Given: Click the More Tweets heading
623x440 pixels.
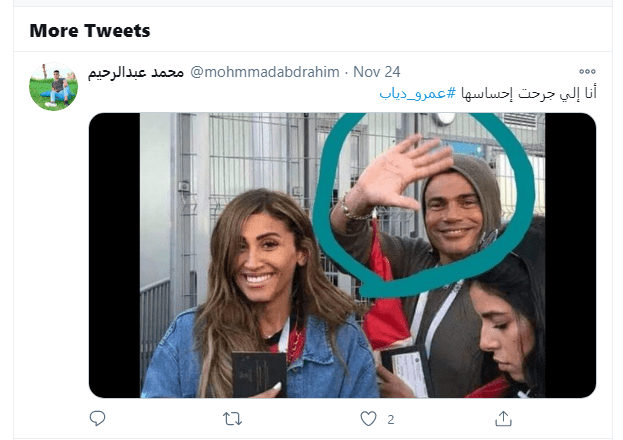Looking at the screenshot, I should (x=90, y=31).
